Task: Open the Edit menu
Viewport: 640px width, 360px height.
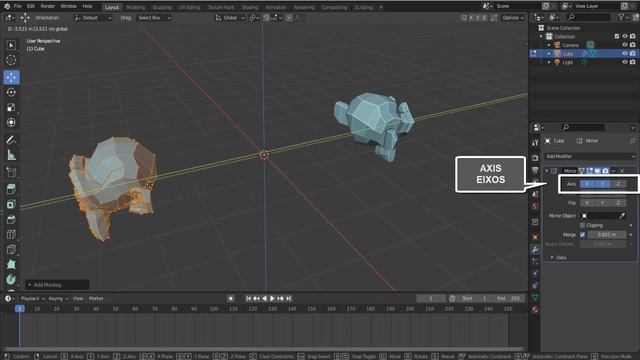Action: click(31, 7)
